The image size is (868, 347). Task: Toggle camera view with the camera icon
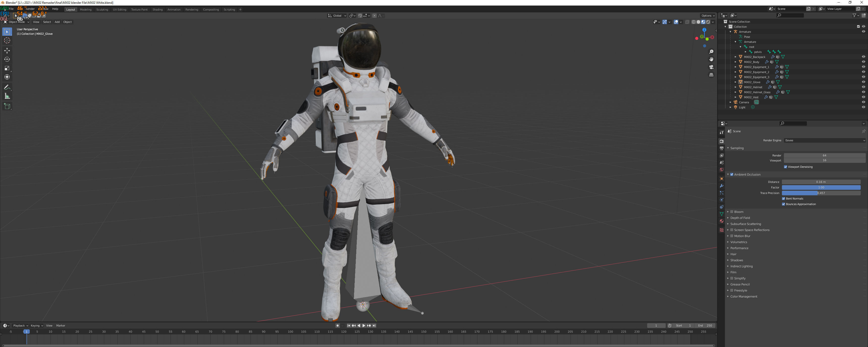711,67
